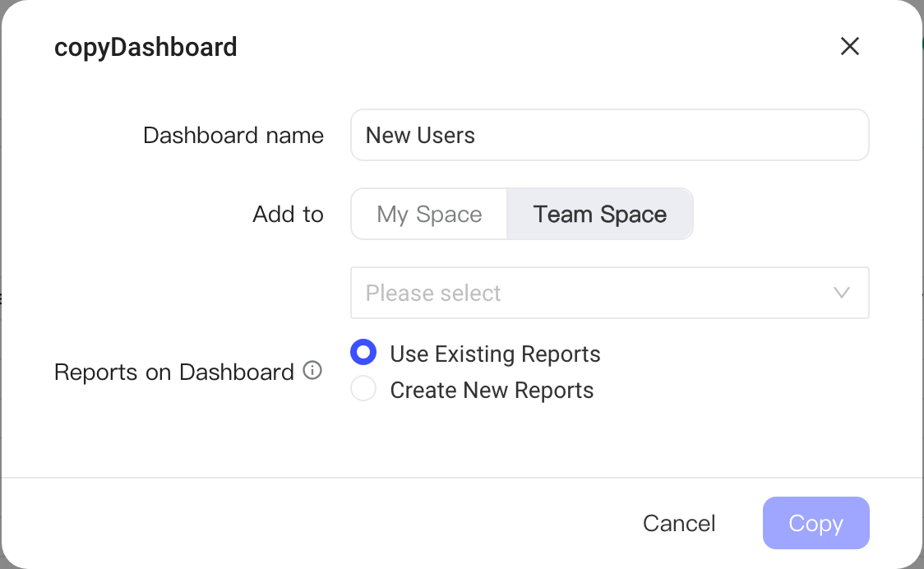Screen dimensions: 924x569
Task: Click the Reports on Dashboard label
Action: [x=173, y=372]
